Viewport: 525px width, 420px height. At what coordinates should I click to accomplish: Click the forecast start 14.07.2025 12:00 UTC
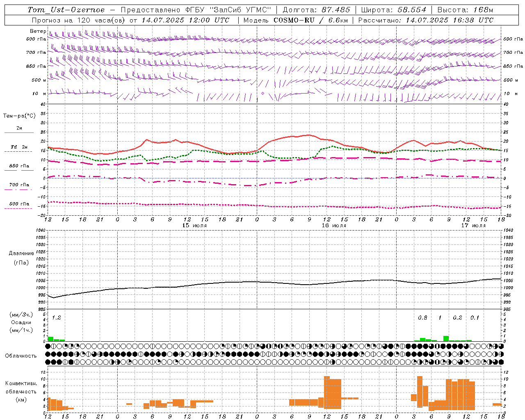click(185, 20)
